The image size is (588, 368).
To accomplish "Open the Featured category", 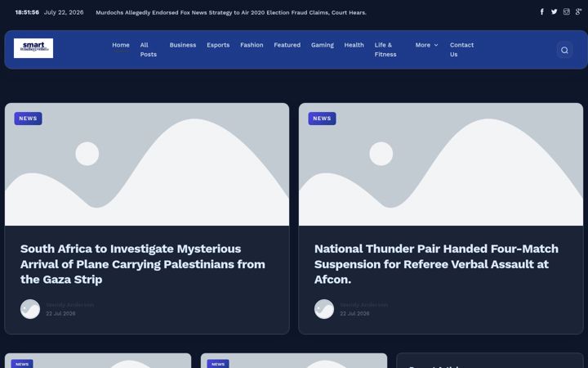I will (287, 45).
